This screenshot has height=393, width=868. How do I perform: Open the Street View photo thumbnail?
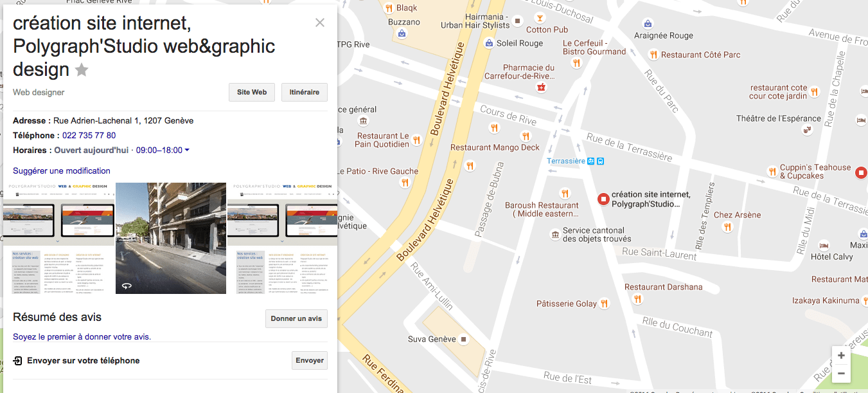point(171,238)
